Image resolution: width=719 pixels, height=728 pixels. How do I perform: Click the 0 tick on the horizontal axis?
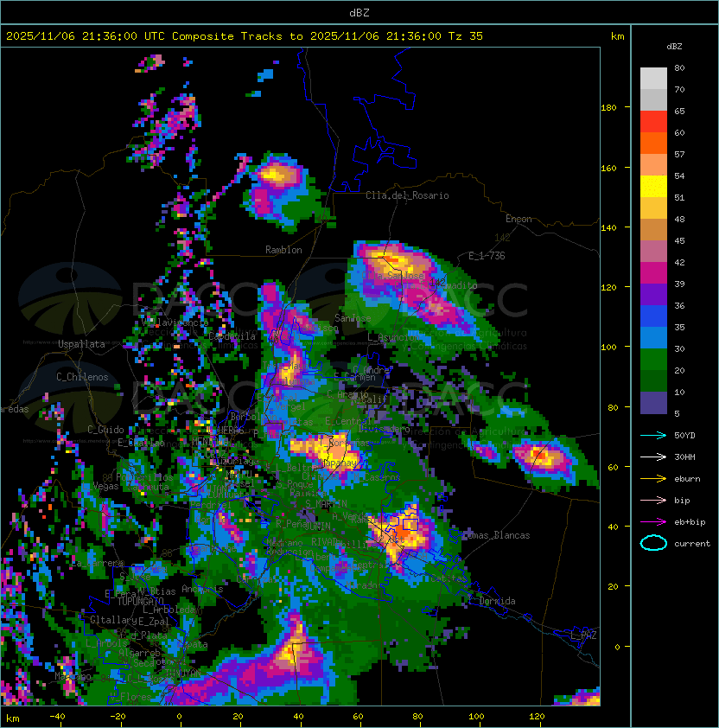[x=179, y=717]
